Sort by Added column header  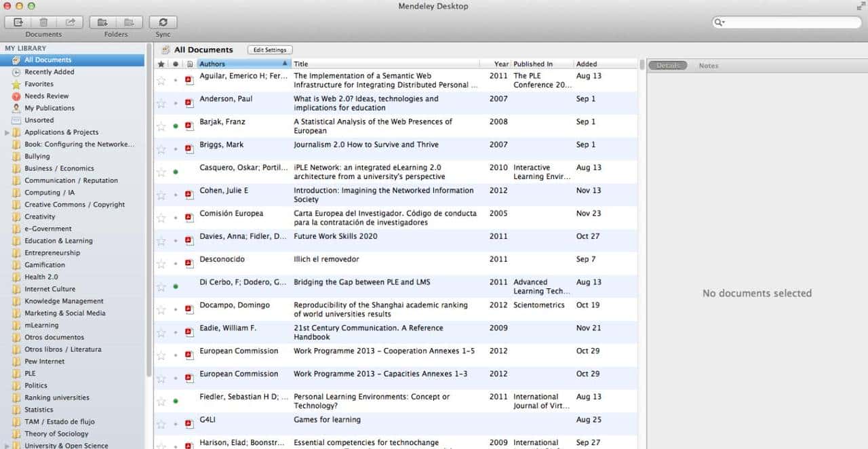605,64
